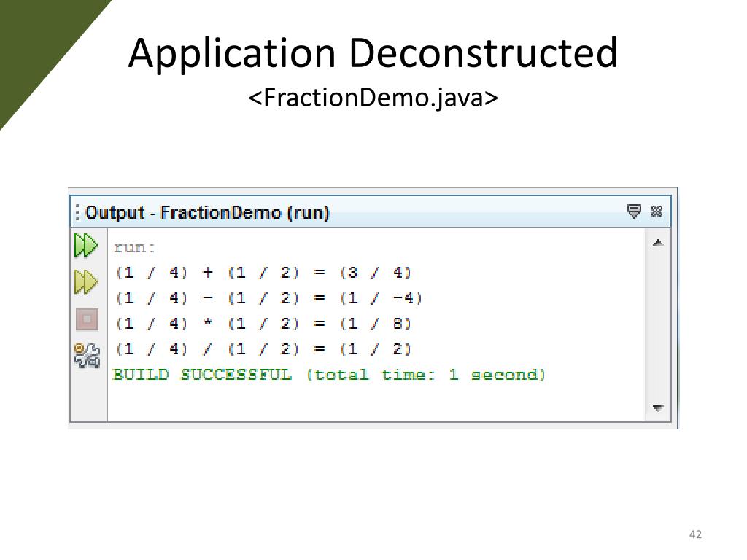Image resolution: width=747 pixels, height=560 pixels.
Task: Click the line ending in (1 / -4)
Action: point(268,298)
